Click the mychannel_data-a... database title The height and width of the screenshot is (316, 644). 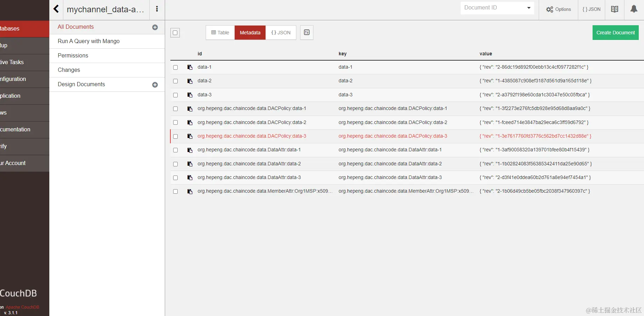105,9
